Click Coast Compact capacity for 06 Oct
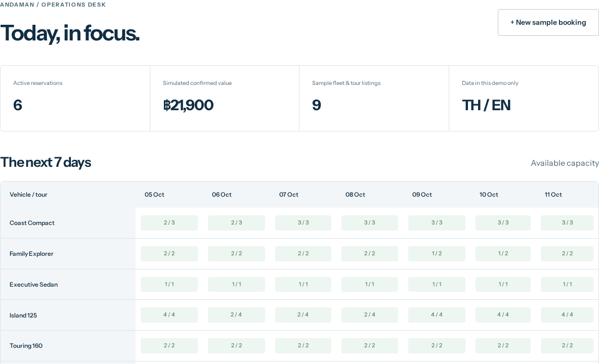Screen dimensions: 599x364 click(236, 223)
